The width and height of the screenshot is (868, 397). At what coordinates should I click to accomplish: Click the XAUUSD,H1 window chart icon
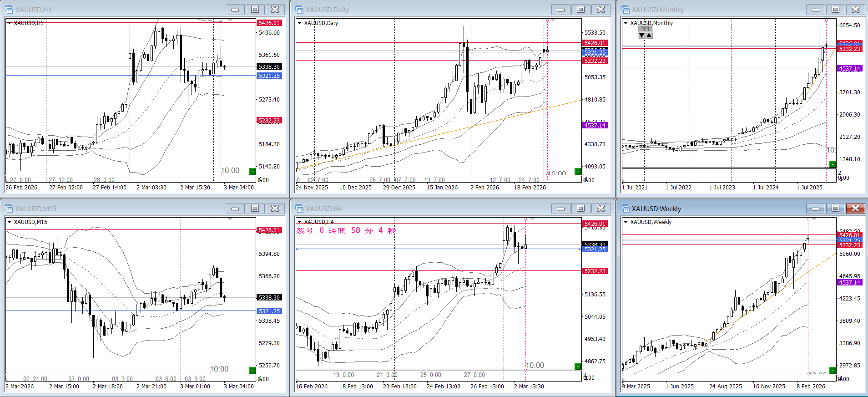point(9,10)
